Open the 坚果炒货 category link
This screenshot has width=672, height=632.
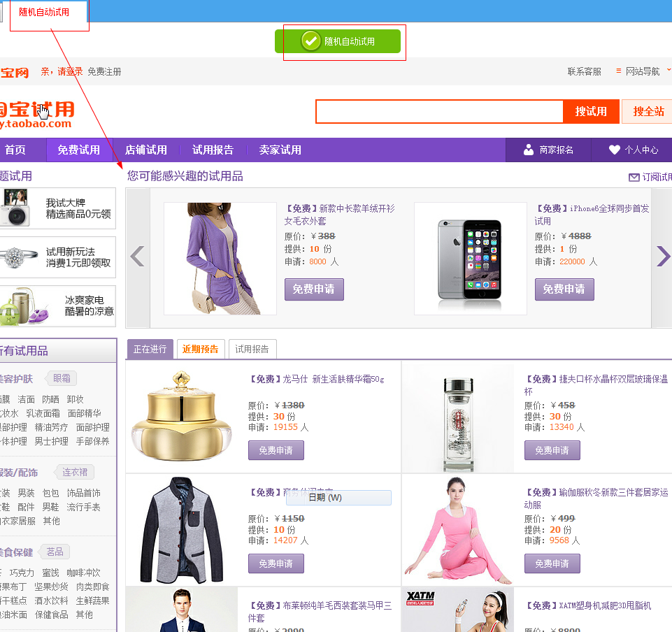[52, 587]
